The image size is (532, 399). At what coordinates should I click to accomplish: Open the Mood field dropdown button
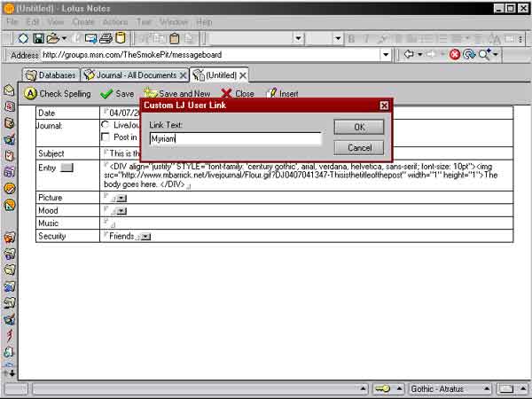coord(121,211)
